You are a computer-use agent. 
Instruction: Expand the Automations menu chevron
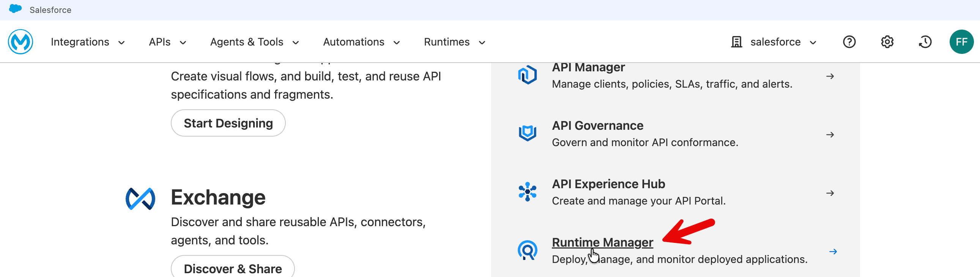click(x=396, y=42)
